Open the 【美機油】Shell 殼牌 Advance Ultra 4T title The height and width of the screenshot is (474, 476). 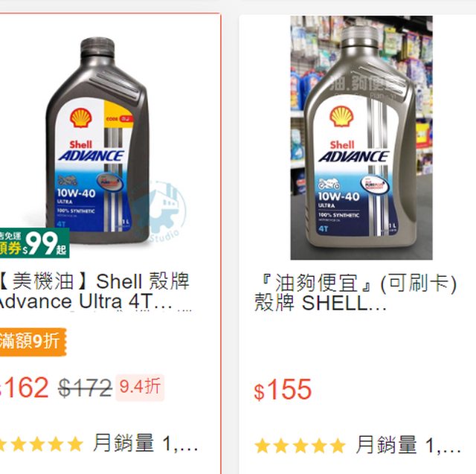[x=96, y=291]
